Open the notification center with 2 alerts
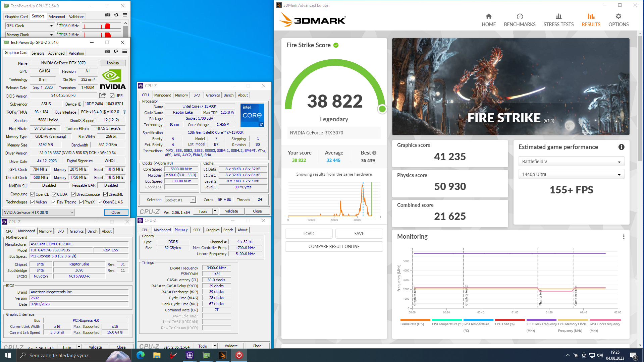This screenshot has height=362, width=644. click(x=633, y=355)
